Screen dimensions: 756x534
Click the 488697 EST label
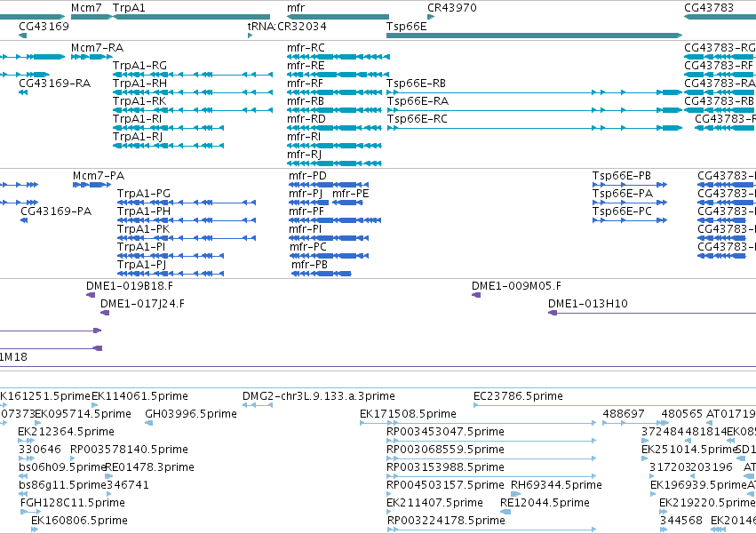624,414
